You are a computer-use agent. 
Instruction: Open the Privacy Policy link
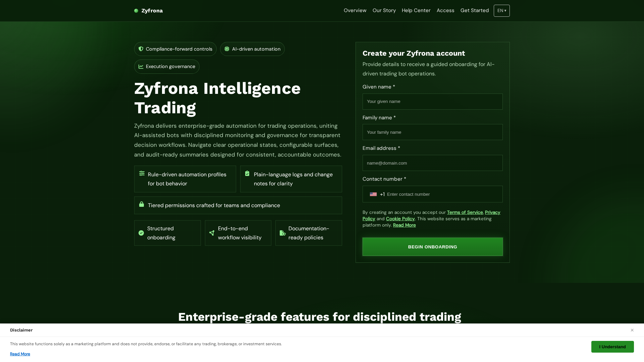pyautogui.click(x=493, y=213)
